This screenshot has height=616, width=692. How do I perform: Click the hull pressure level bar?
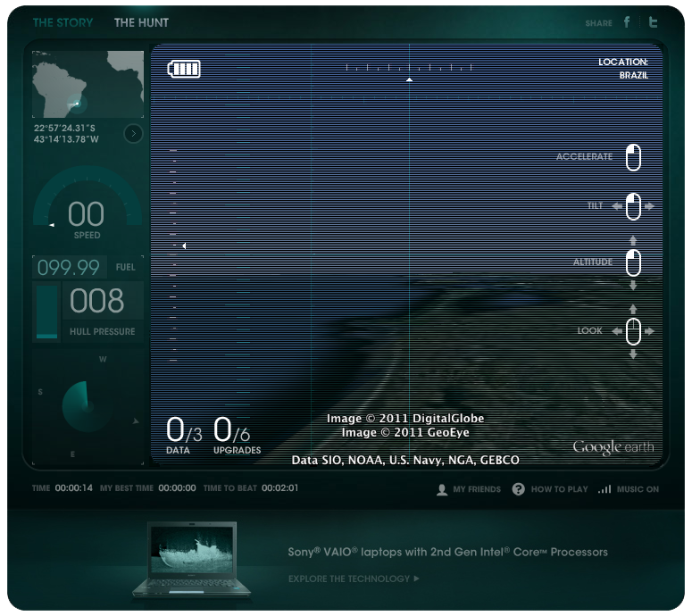tap(46, 312)
